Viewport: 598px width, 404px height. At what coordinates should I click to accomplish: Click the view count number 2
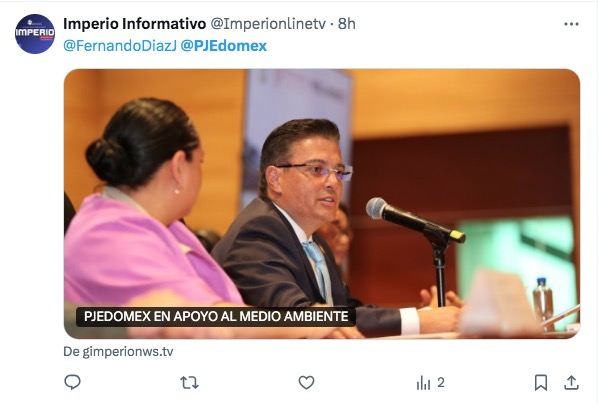coord(441,382)
